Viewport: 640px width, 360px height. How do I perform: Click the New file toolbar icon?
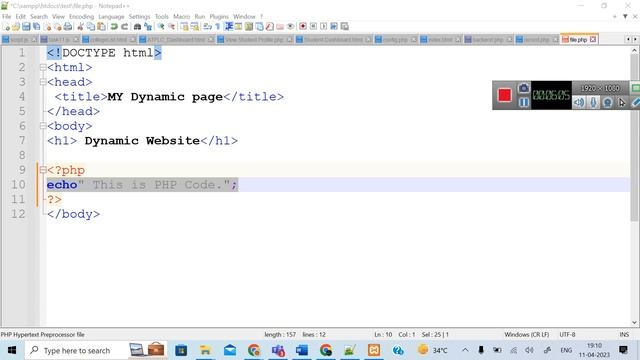(x=6, y=27)
